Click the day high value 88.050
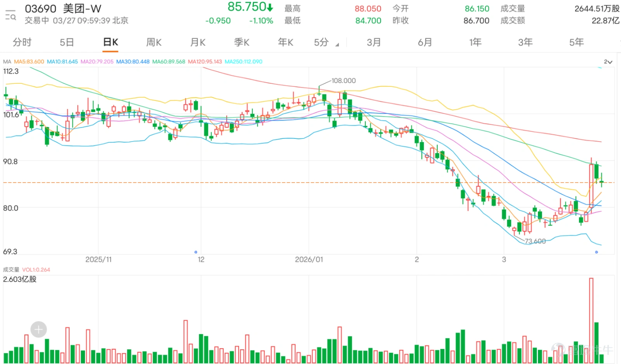 [x=368, y=9]
